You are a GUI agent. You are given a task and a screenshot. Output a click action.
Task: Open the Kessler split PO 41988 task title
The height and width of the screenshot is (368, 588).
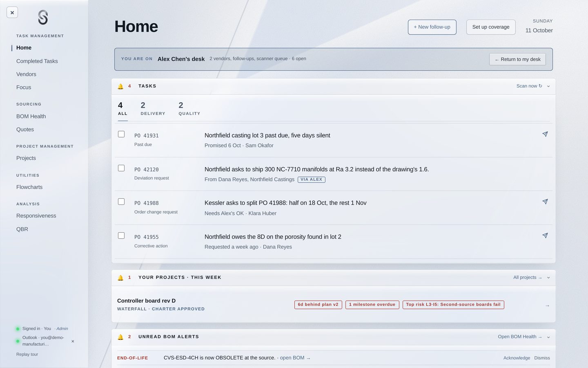coord(285,203)
